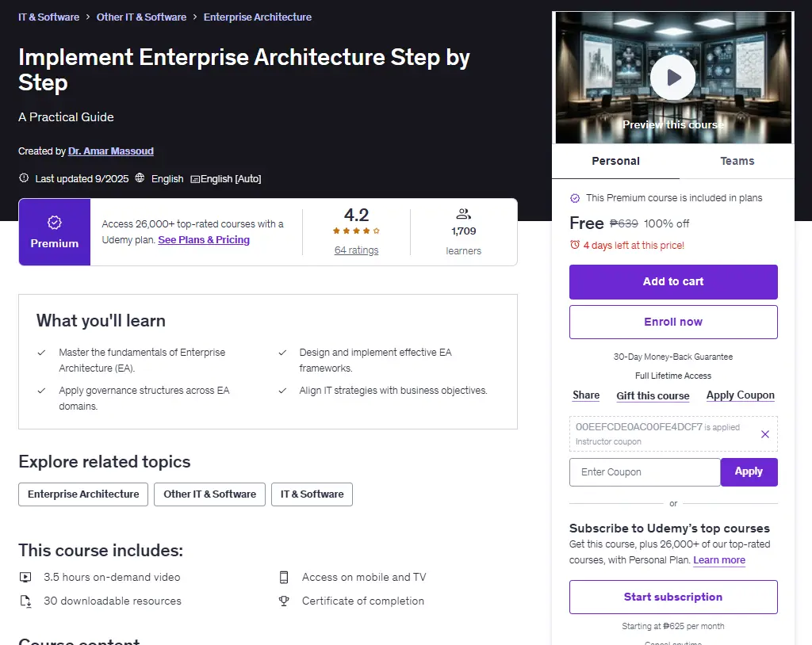Screen dimensions: 812x645
Task: Open See Plans & Pricing link
Action: pos(204,239)
